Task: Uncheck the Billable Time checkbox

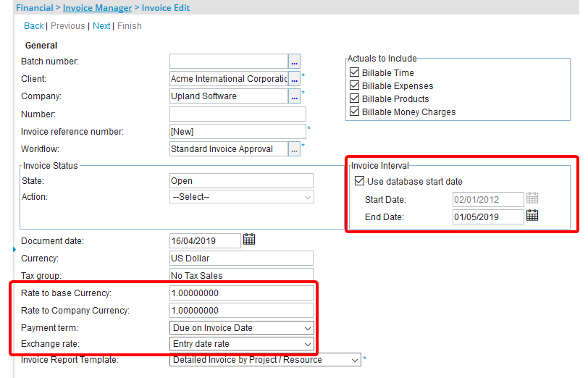Action: pos(355,72)
